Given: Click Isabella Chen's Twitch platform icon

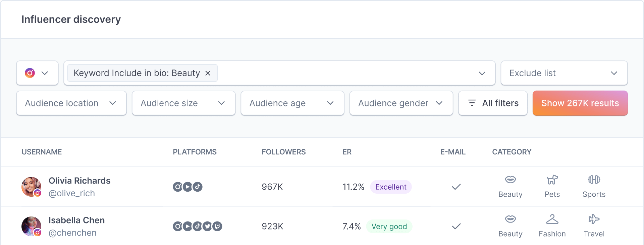Looking at the screenshot, I should coord(217,227).
